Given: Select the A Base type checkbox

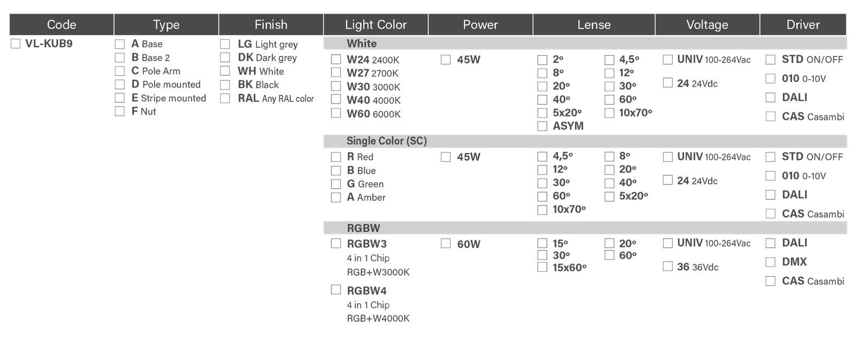Looking at the screenshot, I should (x=119, y=44).
